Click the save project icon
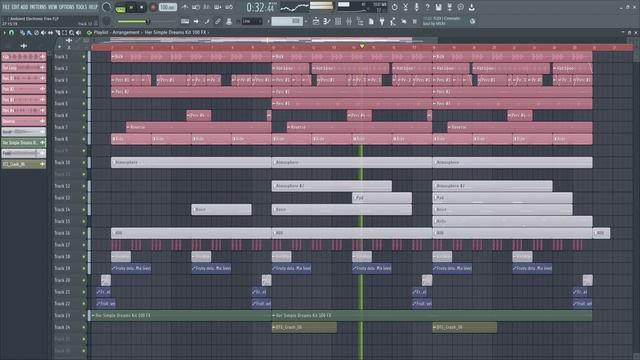640x360 pixels. [x=438, y=7]
